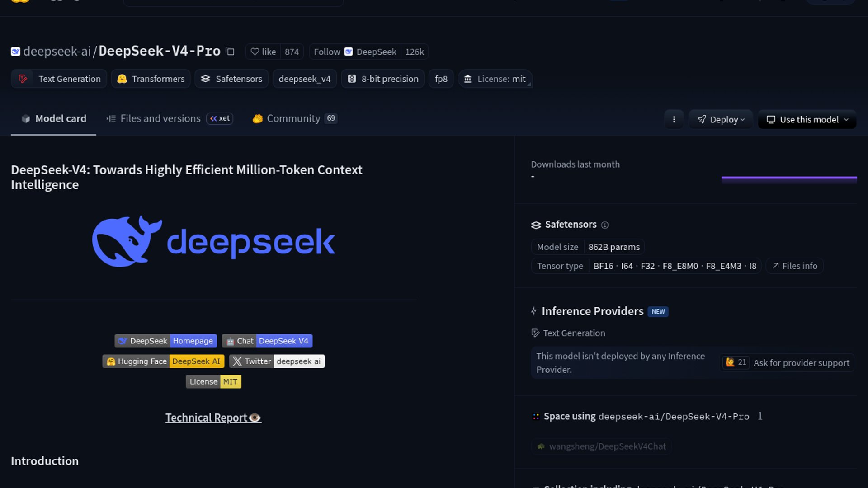Open the Technical Report link

coord(213,418)
